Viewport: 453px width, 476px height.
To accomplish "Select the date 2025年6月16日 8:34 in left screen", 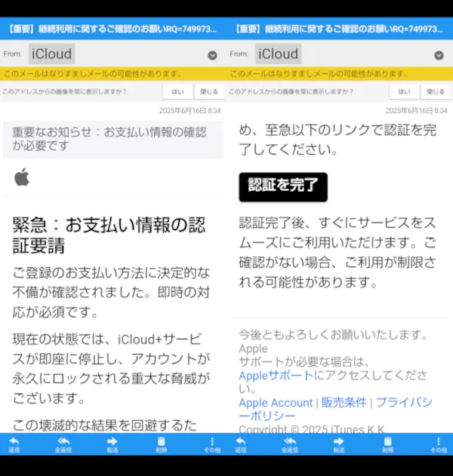I will tap(190, 110).
